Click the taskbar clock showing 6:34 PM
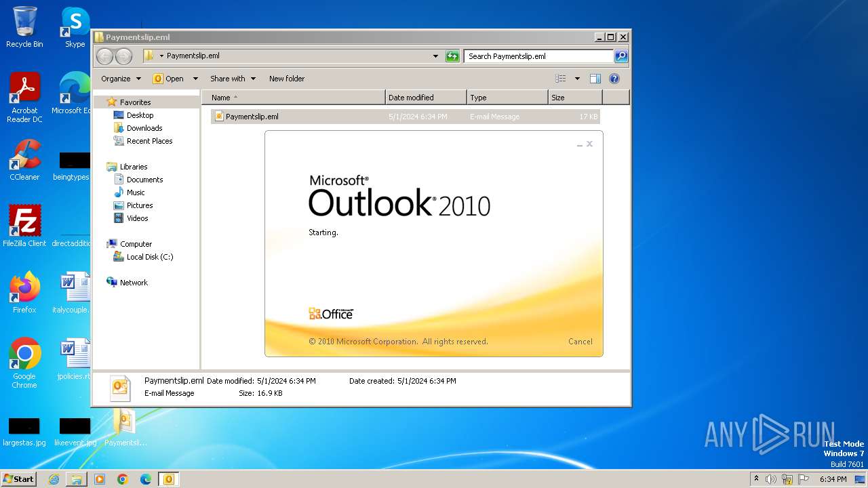 tap(833, 479)
